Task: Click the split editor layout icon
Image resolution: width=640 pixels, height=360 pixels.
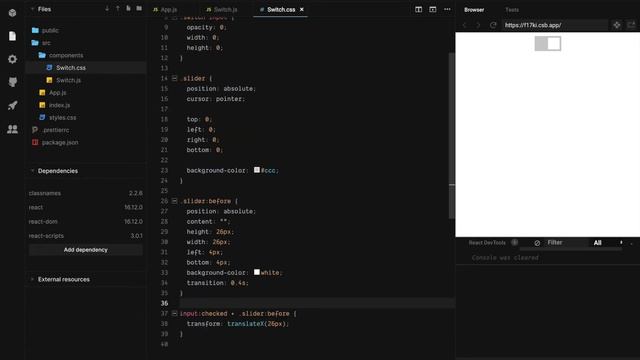Action: [x=418, y=9]
